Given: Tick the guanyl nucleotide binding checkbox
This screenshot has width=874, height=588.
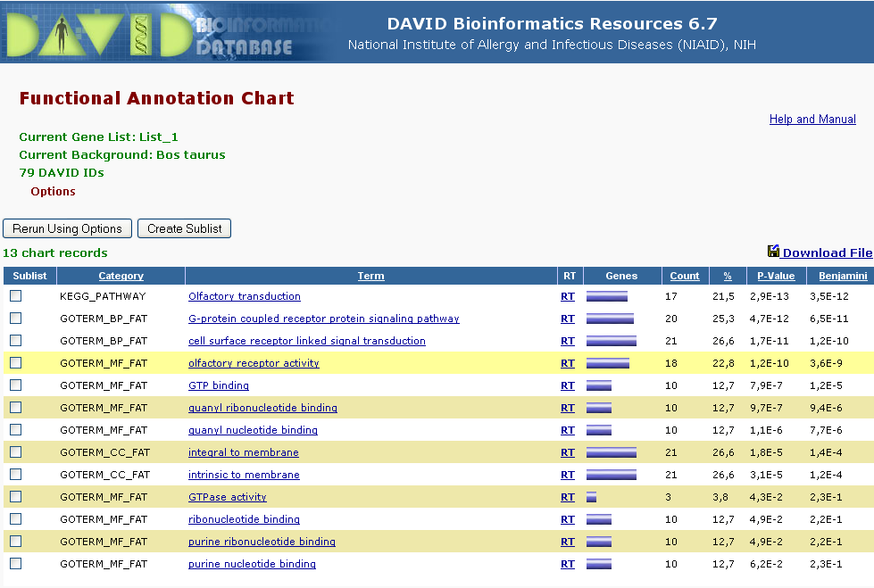Looking at the screenshot, I should click(x=15, y=430).
